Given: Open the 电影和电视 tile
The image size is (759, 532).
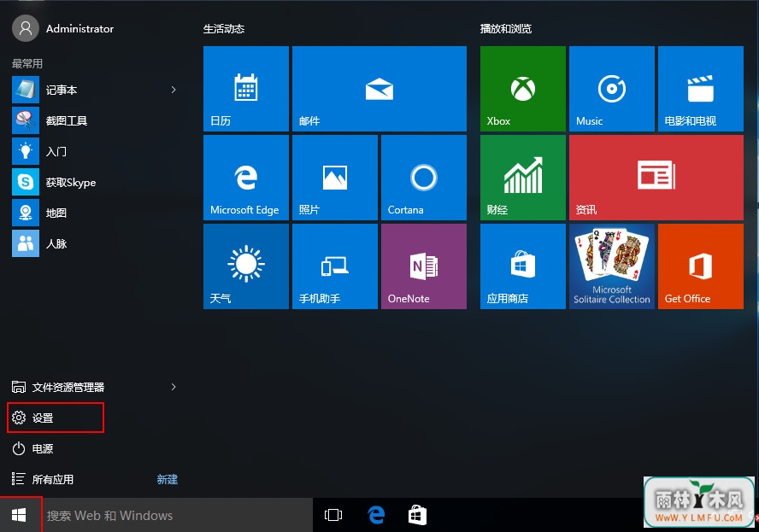Looking at the screenshot, I should coord(700,89).
